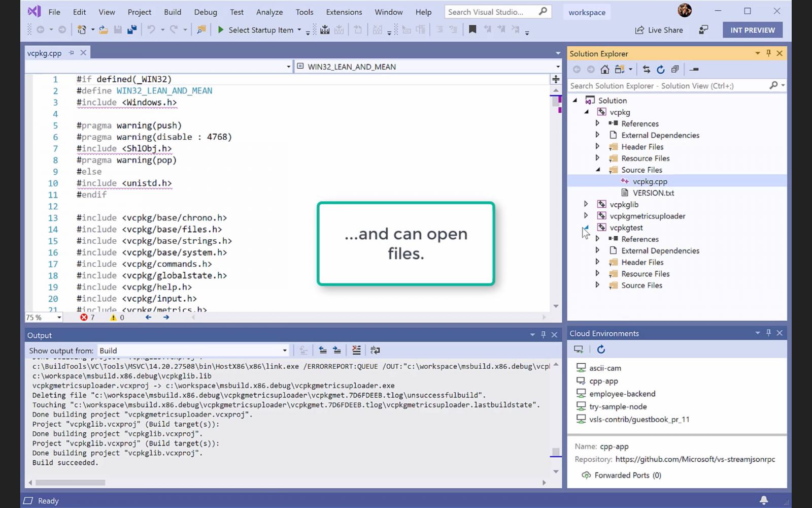812x508 pixels.
Task: Refresh the Cloud Environments list
Action: 601,350
